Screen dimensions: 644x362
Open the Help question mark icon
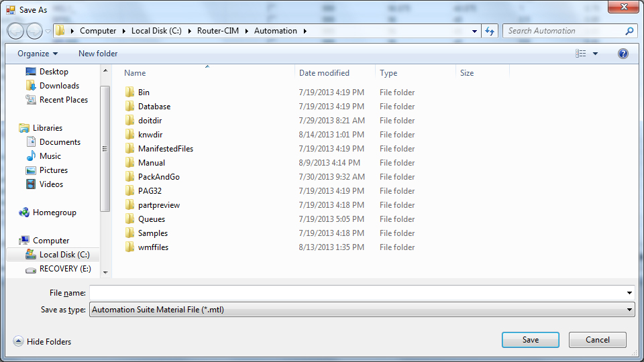[623, 54]
